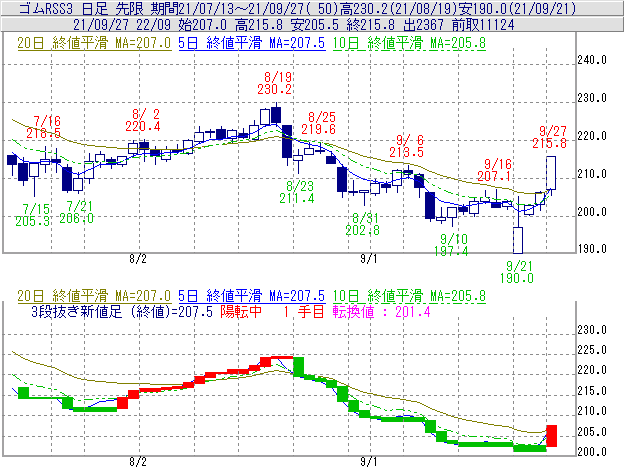Screen dimensions: 624x475
Task: Click the 20日 終値平滑 legend in lower chart
Action: click(94, 296)
